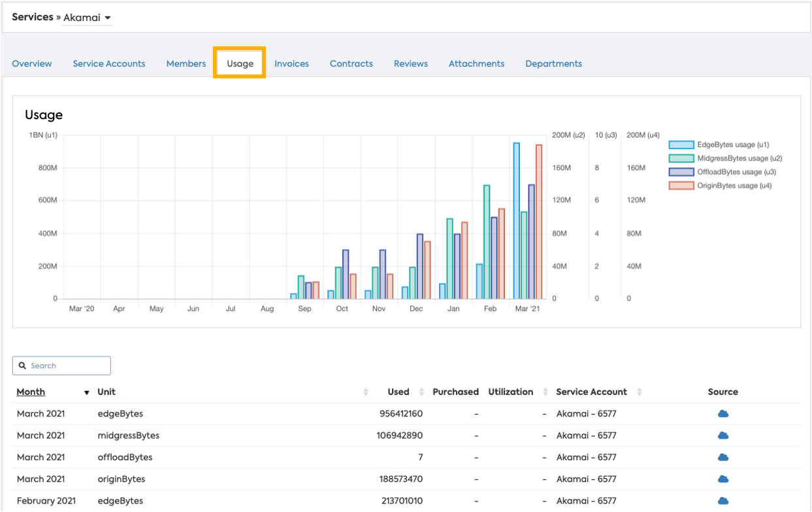This screenshot has height=512, width=812.
Task: Sort by the Purchased column
Action: (455, 392)
